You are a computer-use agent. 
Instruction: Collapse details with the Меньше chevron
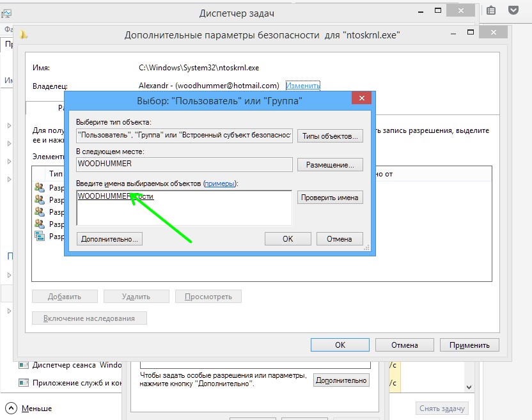12,408
